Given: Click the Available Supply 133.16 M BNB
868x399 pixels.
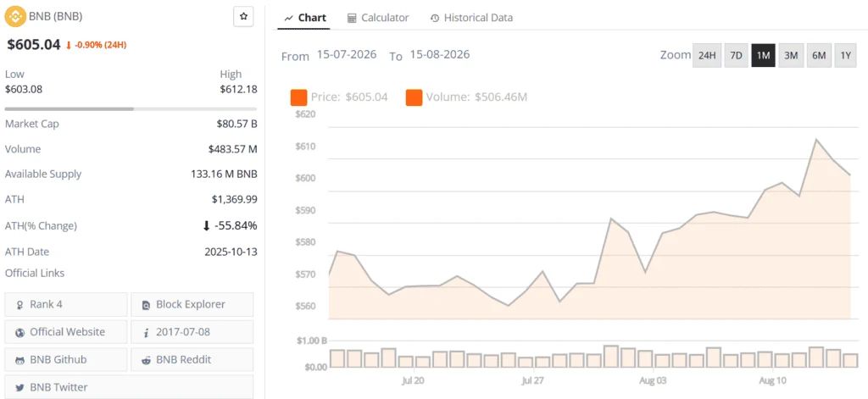Looking at the screenshot, I should point(224,174).
